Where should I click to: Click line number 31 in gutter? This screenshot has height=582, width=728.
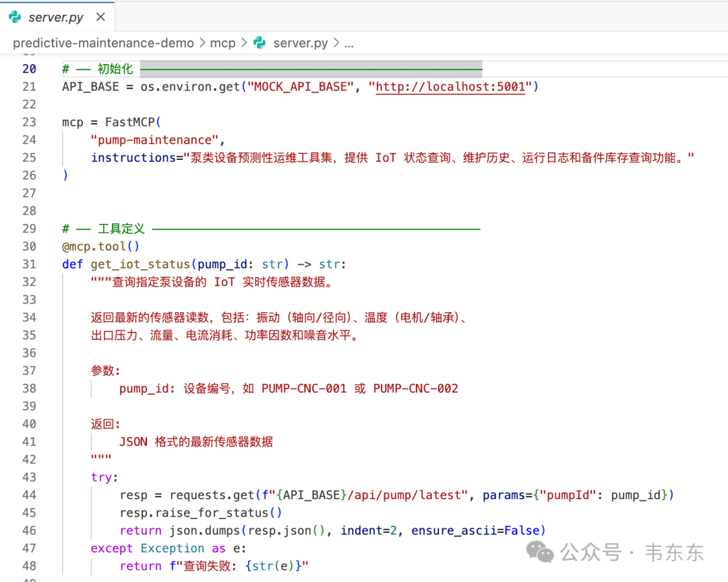click(29, 264)
